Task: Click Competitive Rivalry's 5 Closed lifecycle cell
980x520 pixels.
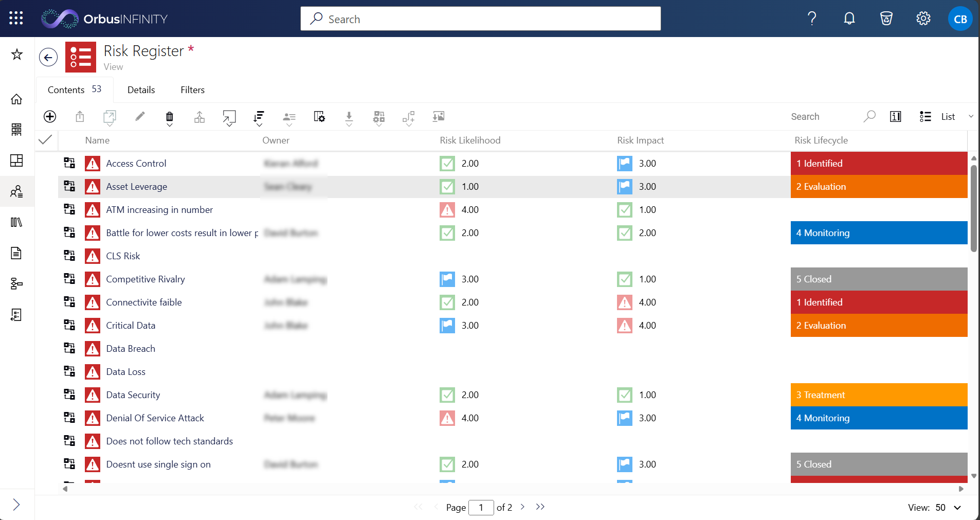Action: pyautogui.click(x=879, y=279)
